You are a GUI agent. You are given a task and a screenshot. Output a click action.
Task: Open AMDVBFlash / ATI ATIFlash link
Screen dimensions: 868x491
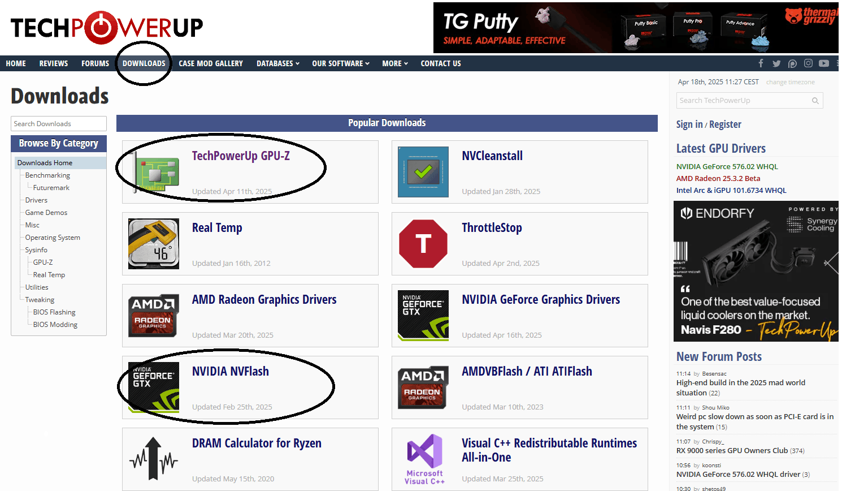(527, 372)
